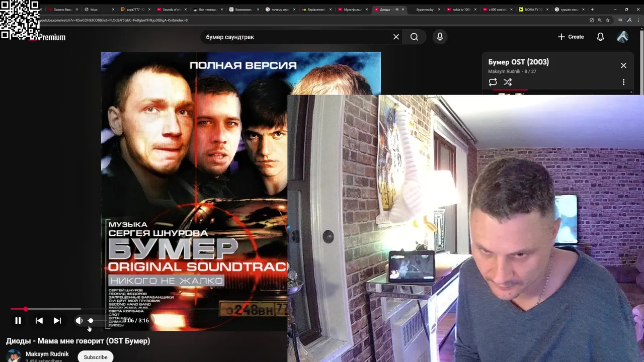Switch to the 'почему силь' Google tab
This screenshot has height=362, width=644.
[279, 10]
